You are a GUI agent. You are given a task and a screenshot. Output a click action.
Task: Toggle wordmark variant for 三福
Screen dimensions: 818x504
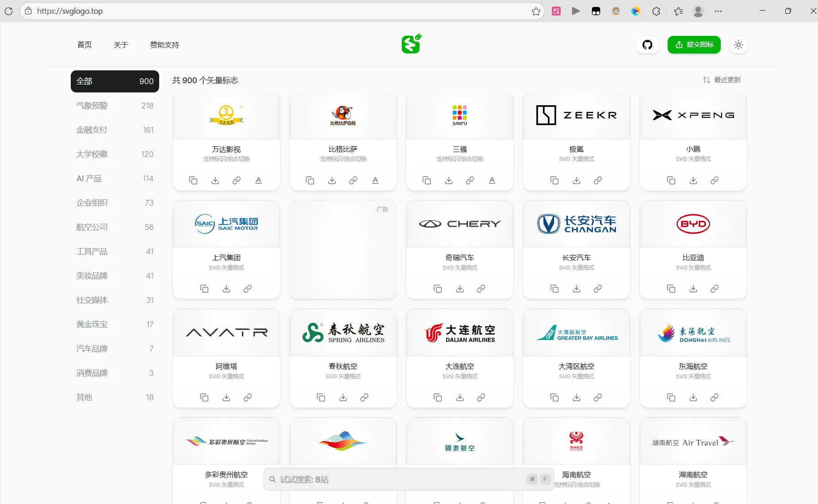click(492, 180)
